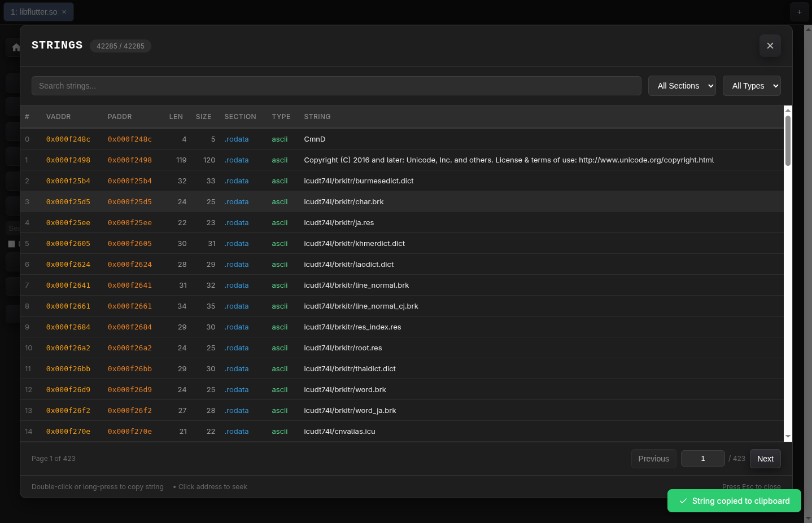Click the Previous page button
Viewport: 812px width, 523px height.
(x=653, y=459)
